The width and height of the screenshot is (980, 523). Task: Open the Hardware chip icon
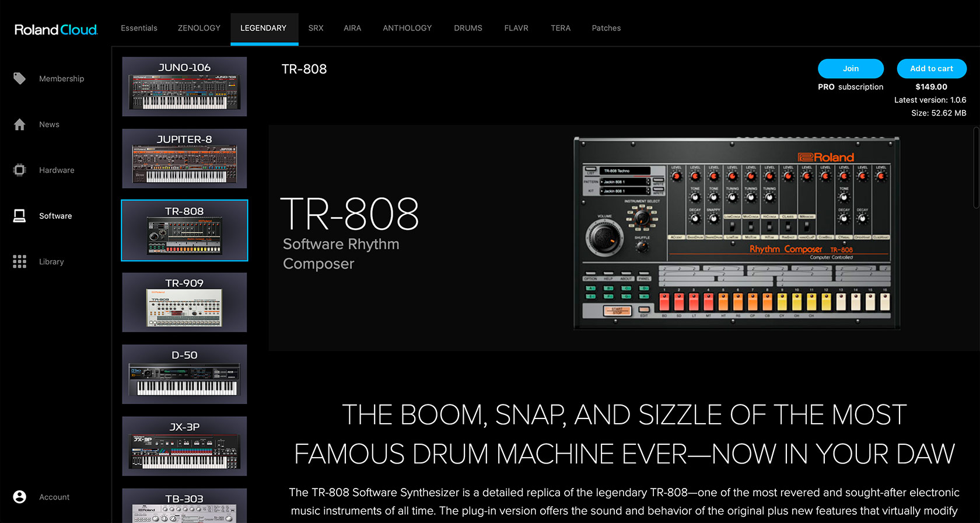coord(20,170)
